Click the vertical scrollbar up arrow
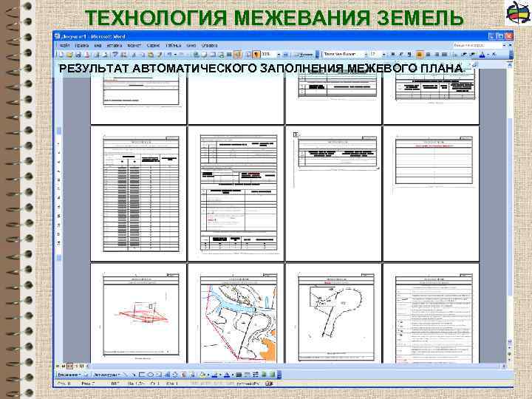Viewport: 532px width, 399px height. [509, 65]
